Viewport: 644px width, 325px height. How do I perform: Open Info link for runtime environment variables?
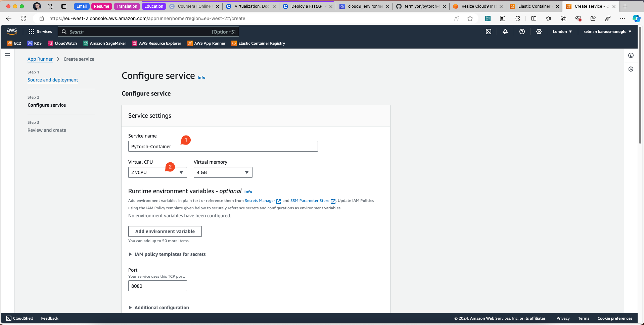pos(248,192)
